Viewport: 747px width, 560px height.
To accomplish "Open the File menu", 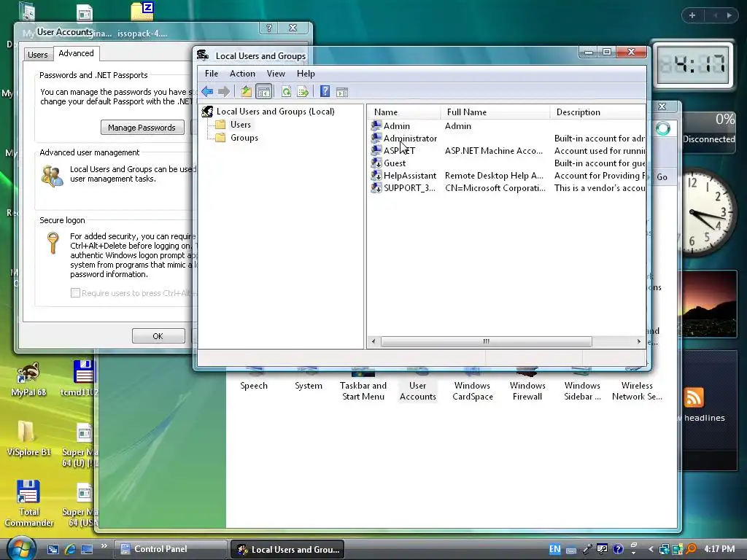I will pyautogui.click(x=212, y=74).
